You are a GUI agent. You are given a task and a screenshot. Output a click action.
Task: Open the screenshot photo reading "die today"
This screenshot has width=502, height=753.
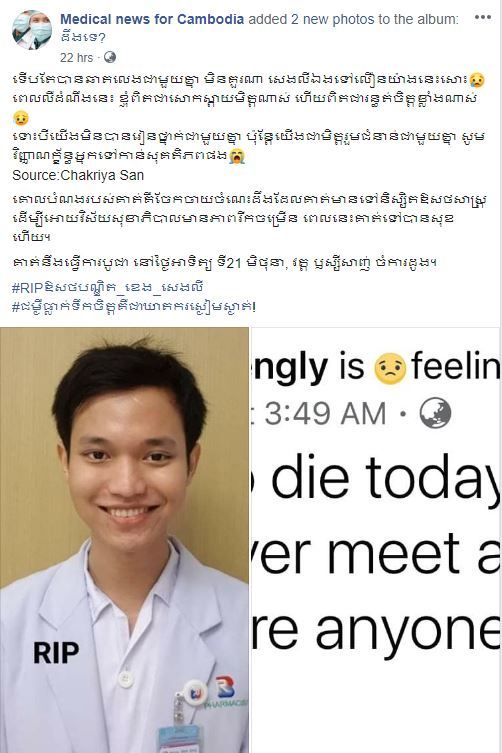tap(376, 540)
